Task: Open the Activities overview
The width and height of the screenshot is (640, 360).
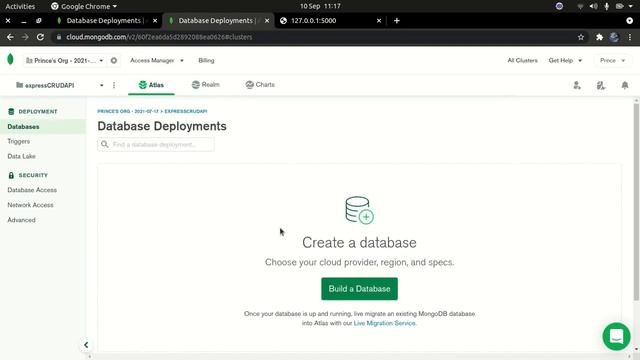Action: 20,6
